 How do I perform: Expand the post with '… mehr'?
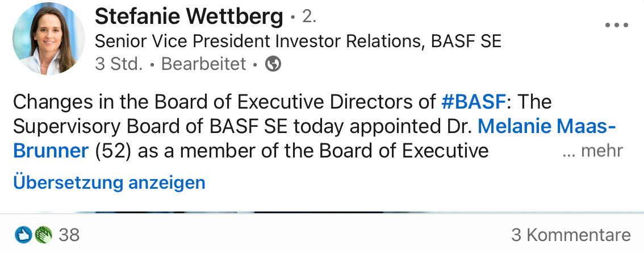(x=592, y=151)
